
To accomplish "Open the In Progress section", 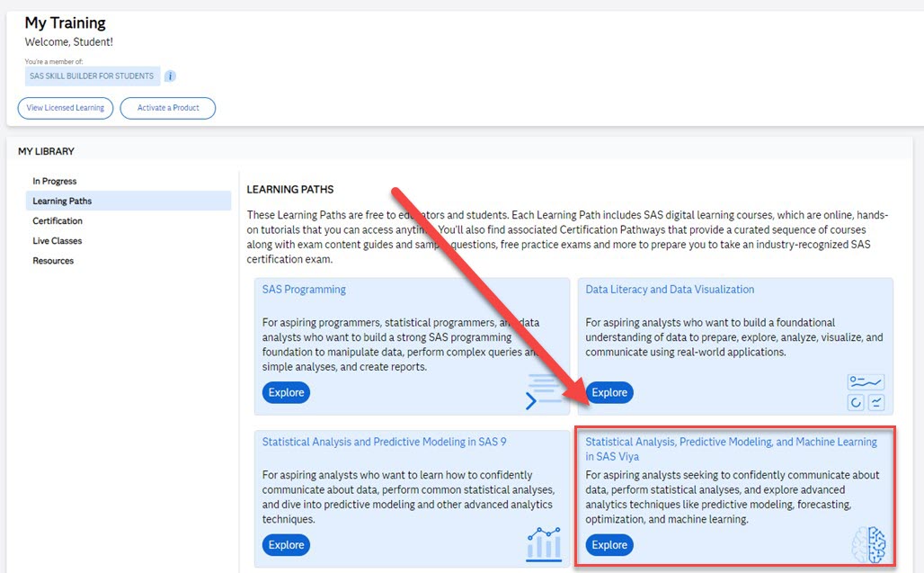I will pyautogui.click(x=55, y=181).
